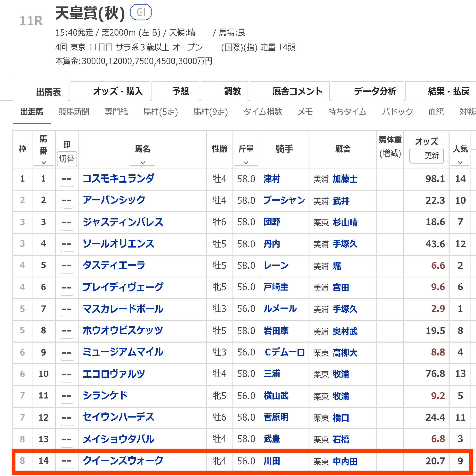The image size is (476, 476).
Task: Toggle the 印 mark with 切替
Action: click(x=67, y=159)
